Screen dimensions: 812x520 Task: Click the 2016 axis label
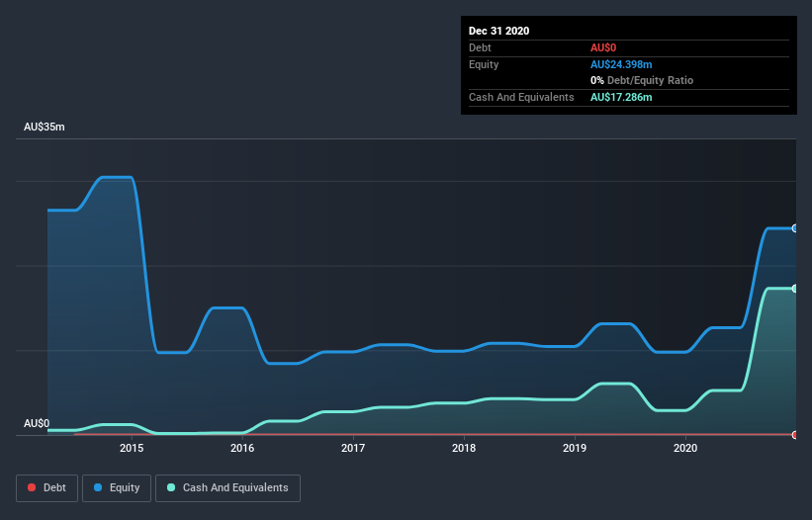pyautogui.click(x=242, y=448)
